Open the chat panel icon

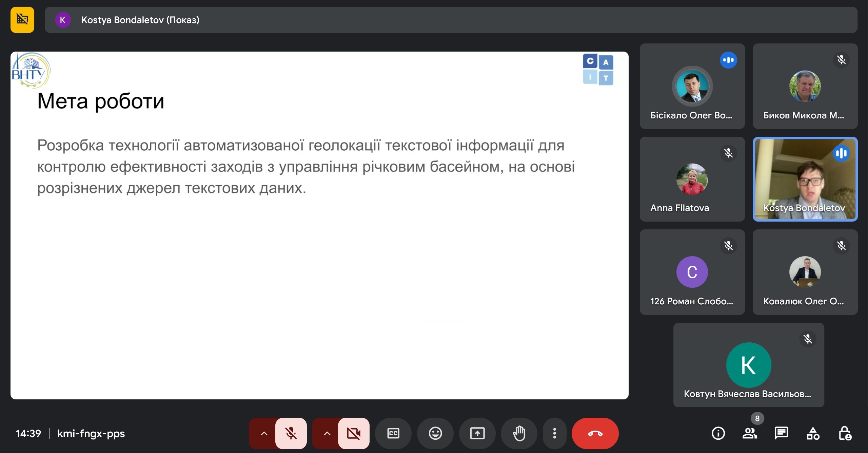[781, 433]
